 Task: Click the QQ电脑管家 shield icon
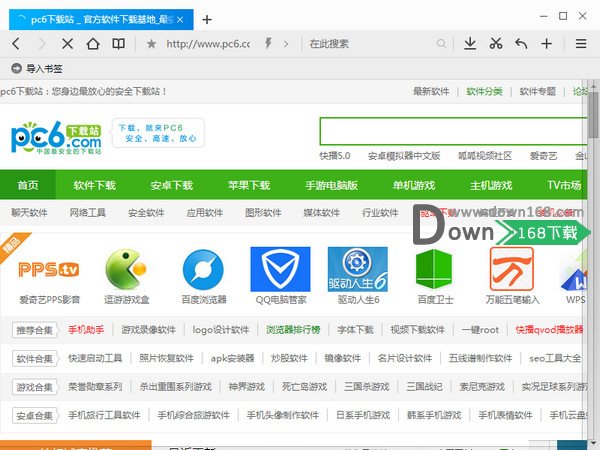coord(280,269)
